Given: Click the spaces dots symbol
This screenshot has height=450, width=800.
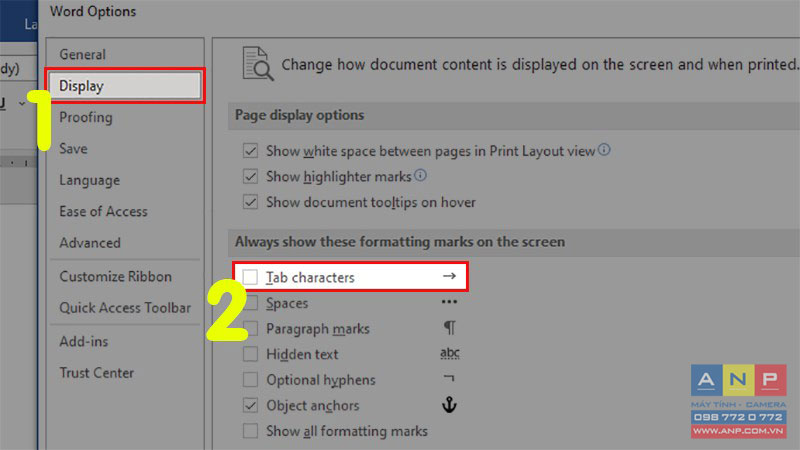Looking at the screenshot, I should click(449, 302).
